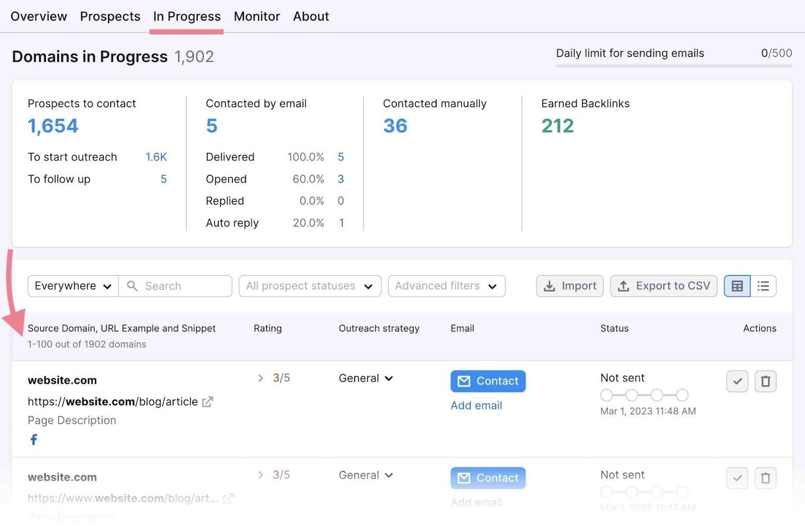Click into the Search input field
The width and height of the screenshot is (805, 532).
184,286
